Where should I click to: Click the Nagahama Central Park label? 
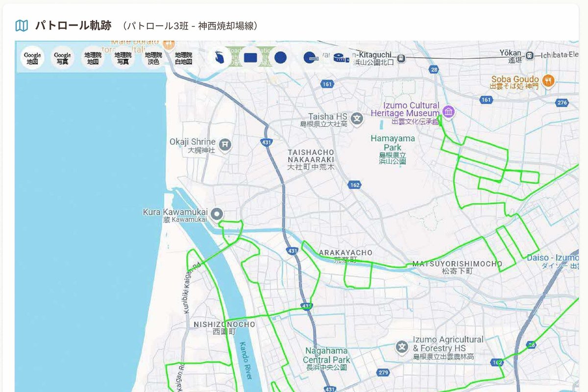click(x=326, y=355)
